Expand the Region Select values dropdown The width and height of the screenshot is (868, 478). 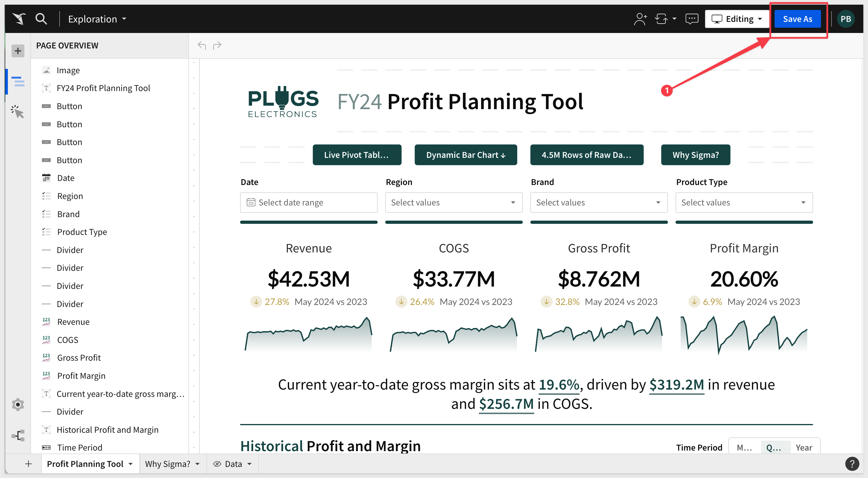tap(454, 202)
